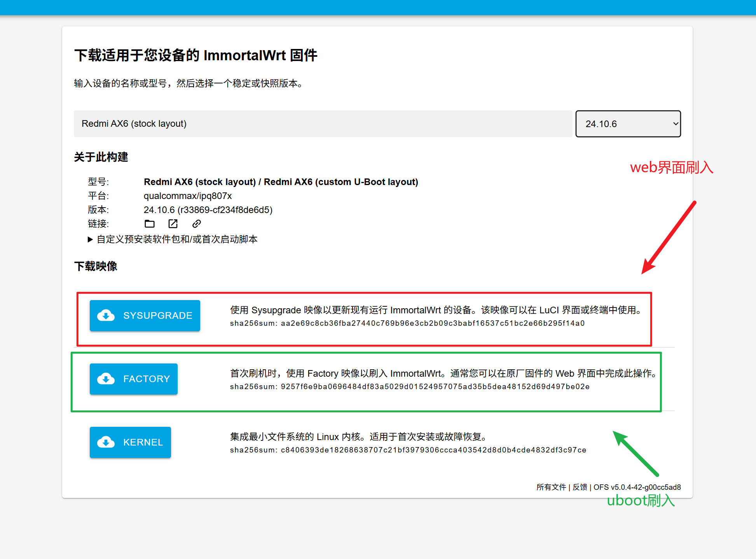The image size is (756, 559).
Task: Open the 反馈 feedback link
Action: point(580,487)
